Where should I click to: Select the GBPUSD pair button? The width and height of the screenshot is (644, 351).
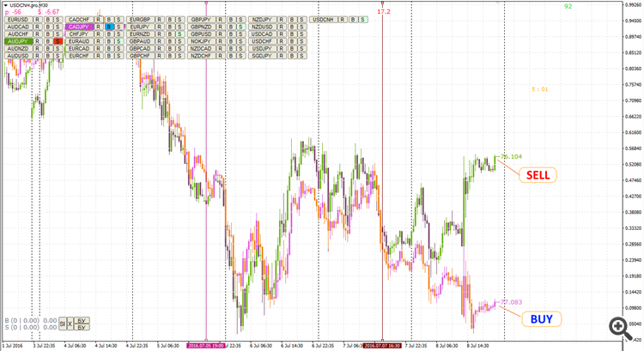[201, 34]
